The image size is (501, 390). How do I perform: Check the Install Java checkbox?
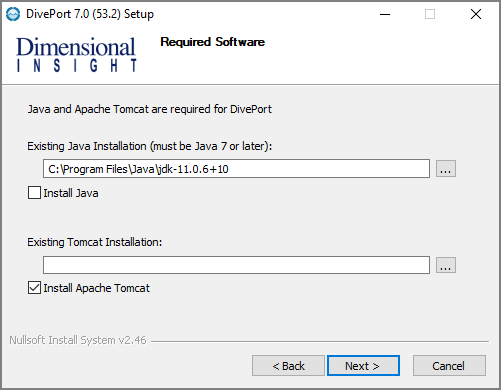pyautogui.click(x=34, y=193)
